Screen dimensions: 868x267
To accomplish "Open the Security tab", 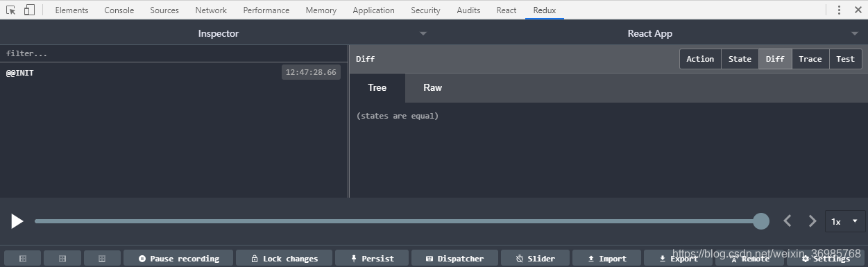I will click(425, 10).
